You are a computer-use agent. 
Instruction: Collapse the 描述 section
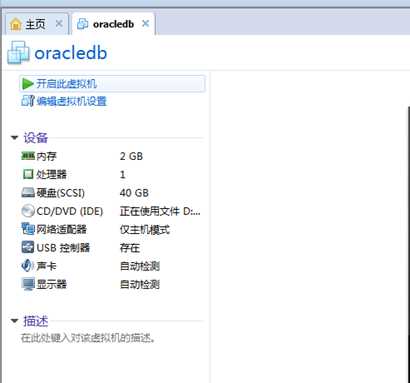click(14, 321)
